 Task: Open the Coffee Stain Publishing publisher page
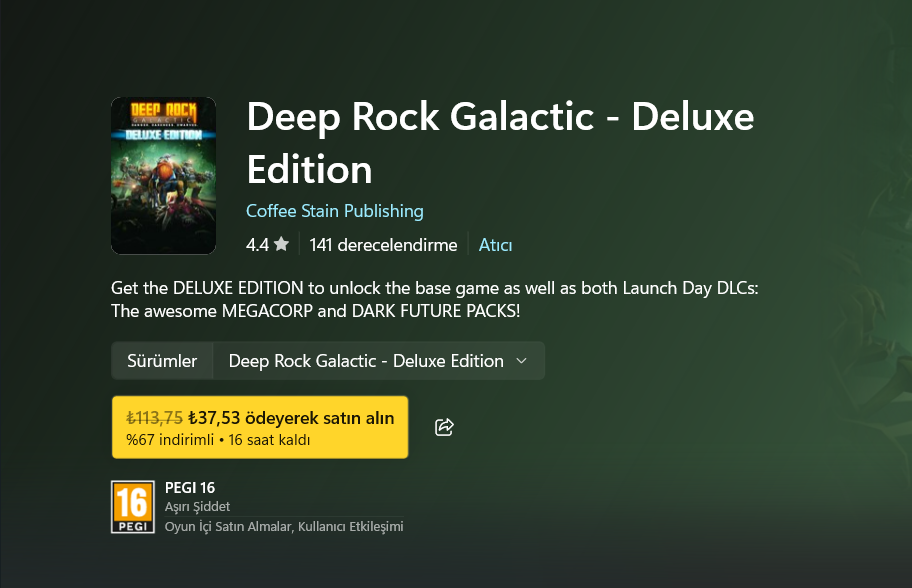click(334, 211)
